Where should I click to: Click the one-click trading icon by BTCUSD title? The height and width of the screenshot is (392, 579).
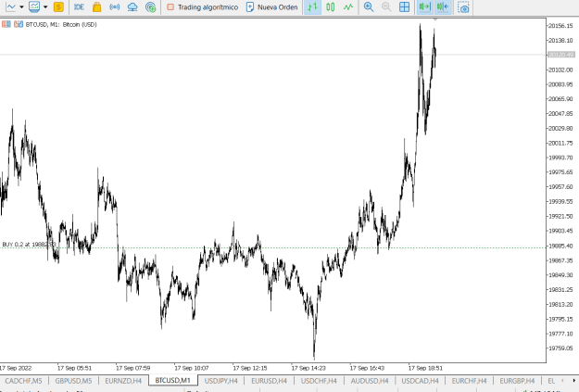click(x=19, y=24)
